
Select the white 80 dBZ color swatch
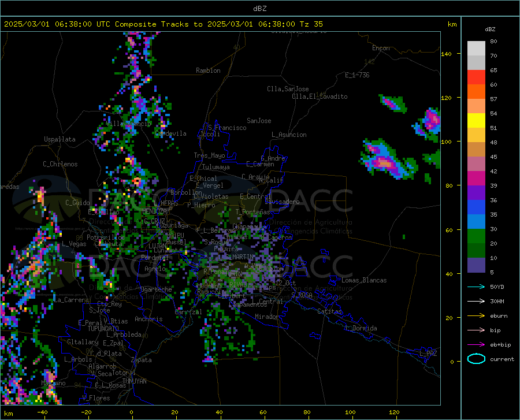[476, 49]
